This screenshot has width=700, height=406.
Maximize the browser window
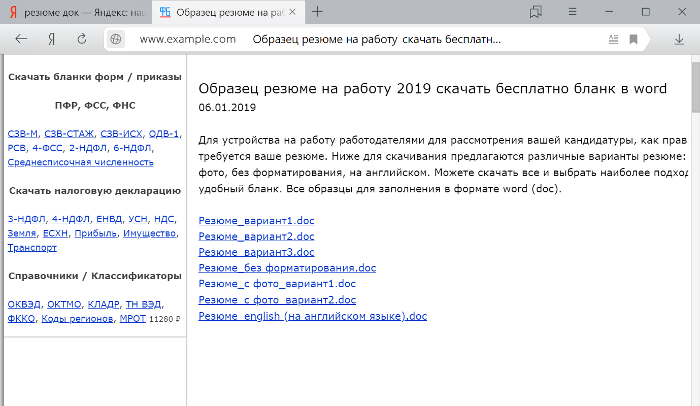pos(646,12)
